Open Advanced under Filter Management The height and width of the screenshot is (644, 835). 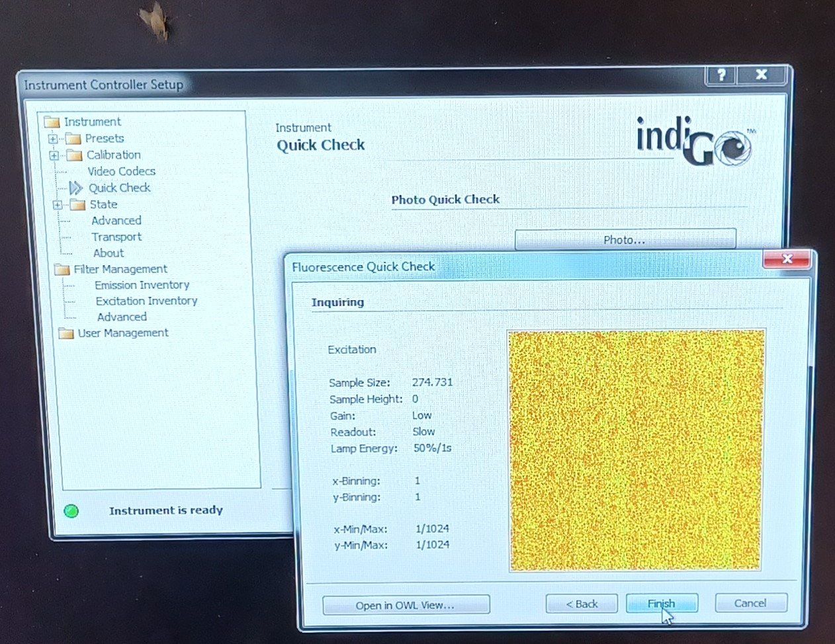click(122, 317)
